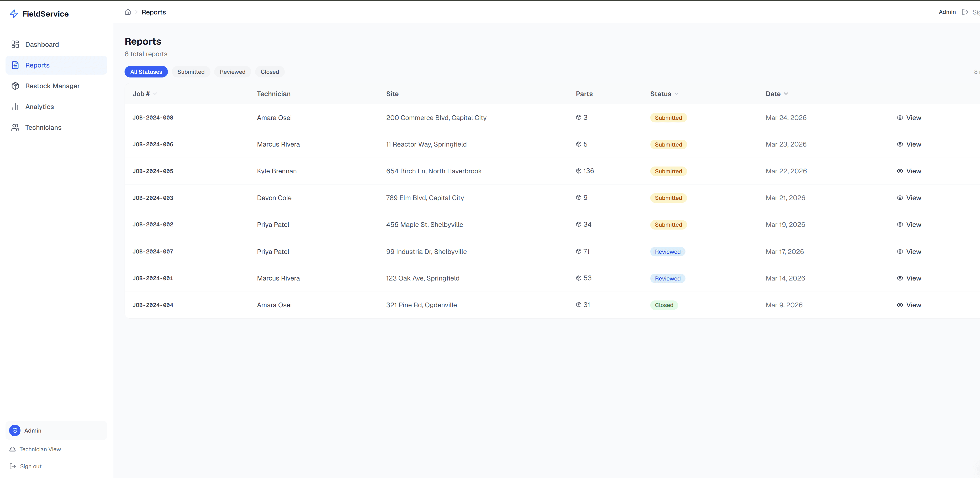The width and height of the screenshot is (980, 478).
Task: Click the eye icon for JOB-2024-008
Action: 900,118
